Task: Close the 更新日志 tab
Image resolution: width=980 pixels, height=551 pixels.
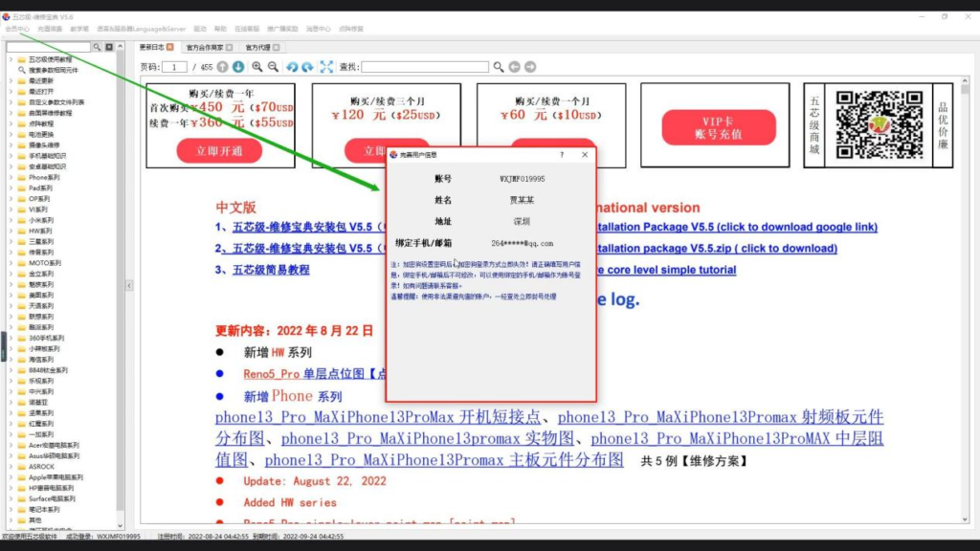Action: tap(170, 47)
